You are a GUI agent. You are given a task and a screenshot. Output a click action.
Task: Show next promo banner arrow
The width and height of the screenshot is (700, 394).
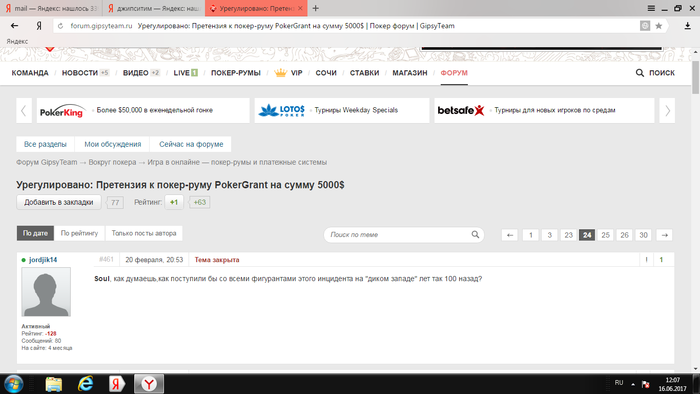click(667, 110)
